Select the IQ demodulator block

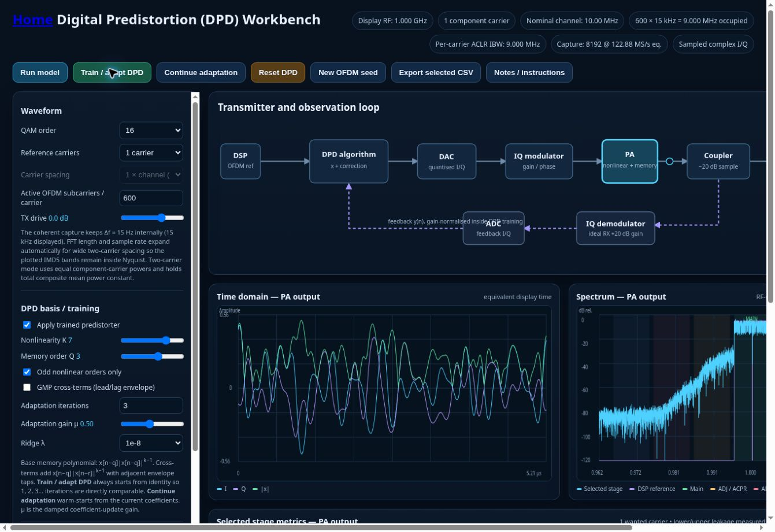[615, 228]
